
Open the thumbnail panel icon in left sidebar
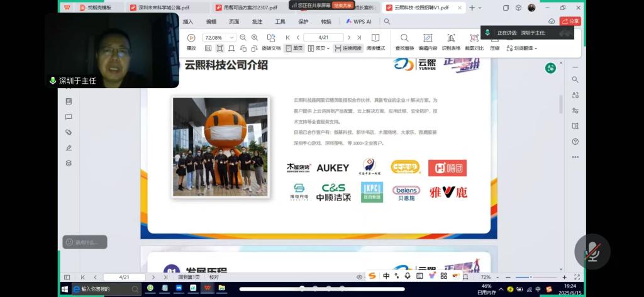point(69,101)
